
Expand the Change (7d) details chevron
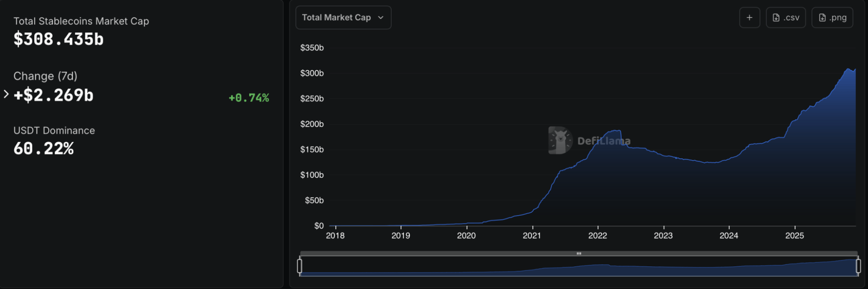(6, 94)
